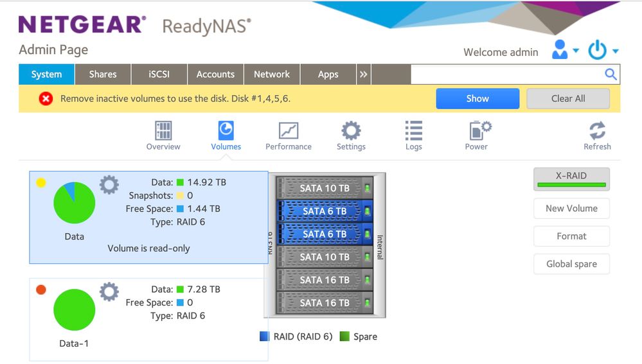Expand the hidden tabs overflow chevron
The height and width of the screenshot is (364, 642).
tap(364, 74)
